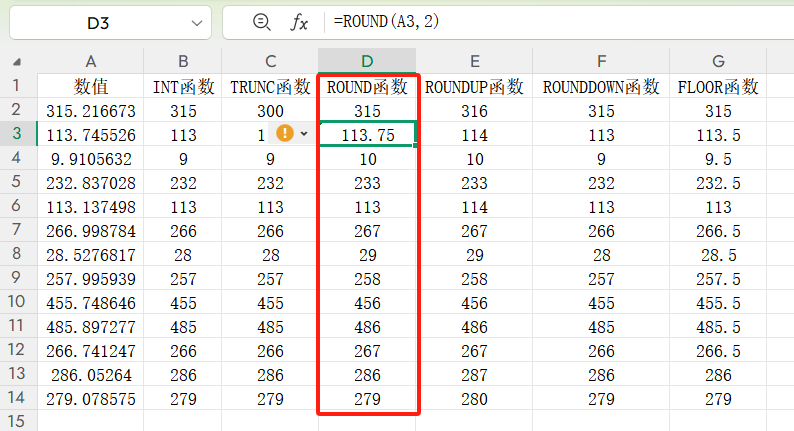Select FLOOR cell showing 455.5

point(718,302)
